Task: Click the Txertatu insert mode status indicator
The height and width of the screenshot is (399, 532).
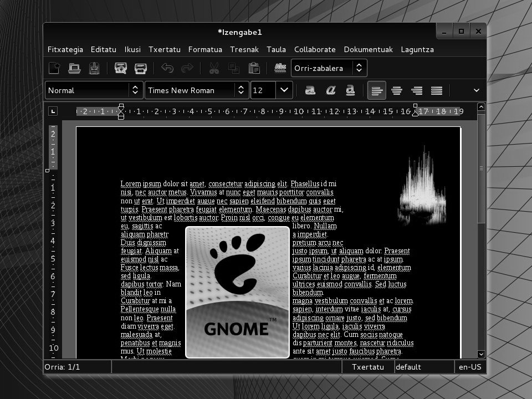Action: click(x=368, y=367)
